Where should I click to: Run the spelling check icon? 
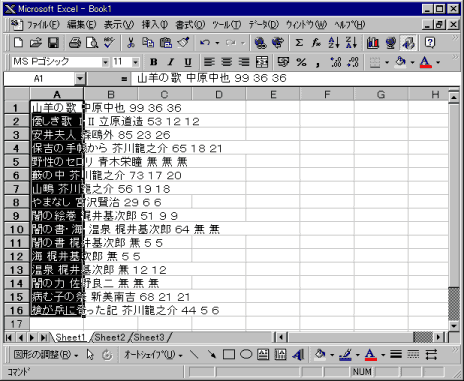coord(109,43)
